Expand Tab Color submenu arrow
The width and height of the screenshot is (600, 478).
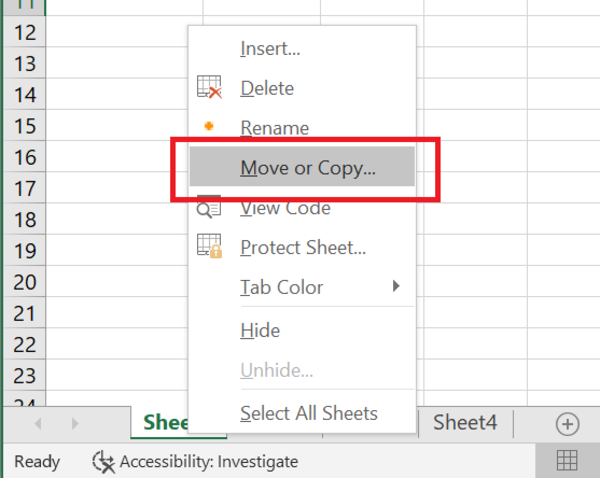tap(396, 286)
